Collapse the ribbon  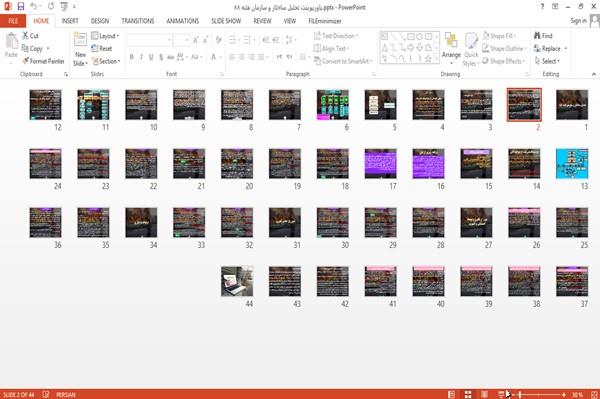point(593,74)
